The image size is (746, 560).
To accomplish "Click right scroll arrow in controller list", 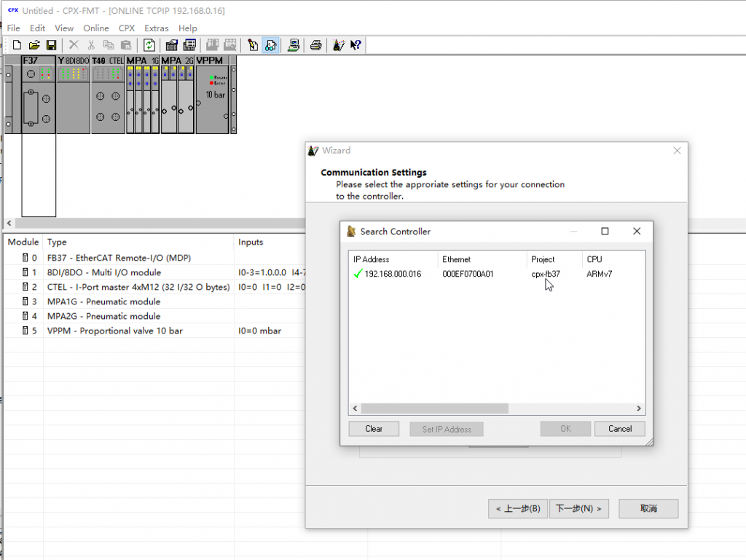I will [638, 409].
